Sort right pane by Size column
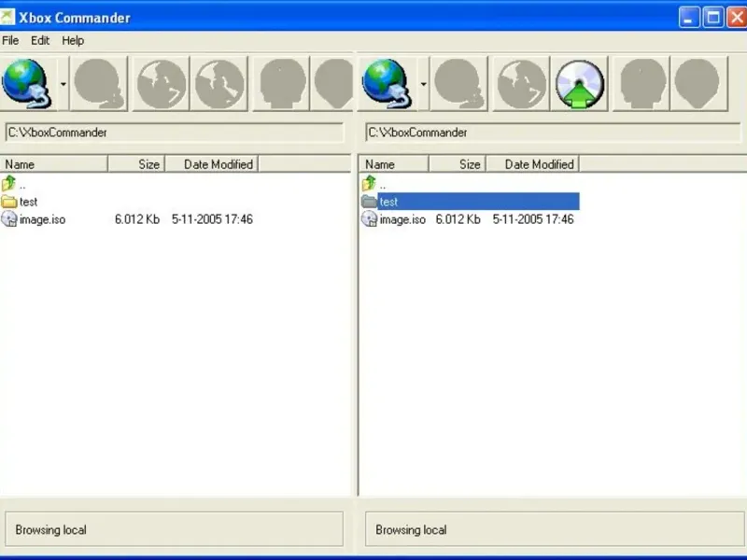The height and width of the screenshot is (560, 747). [458, 164]
